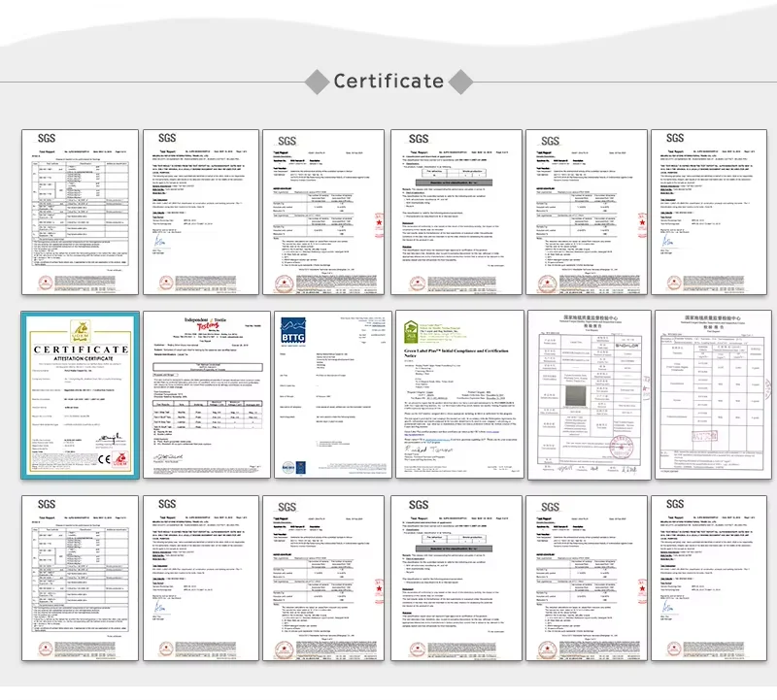The image size is (777, 700).
Task: Click the CE mark on the attestation certificate
Action: click(x=104, y=459)
